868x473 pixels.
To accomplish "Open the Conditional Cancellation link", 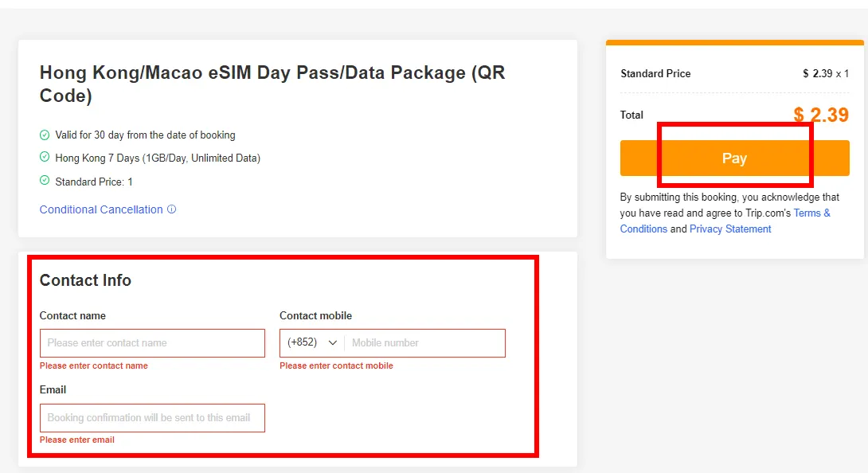I will click(x=101, y=209).
